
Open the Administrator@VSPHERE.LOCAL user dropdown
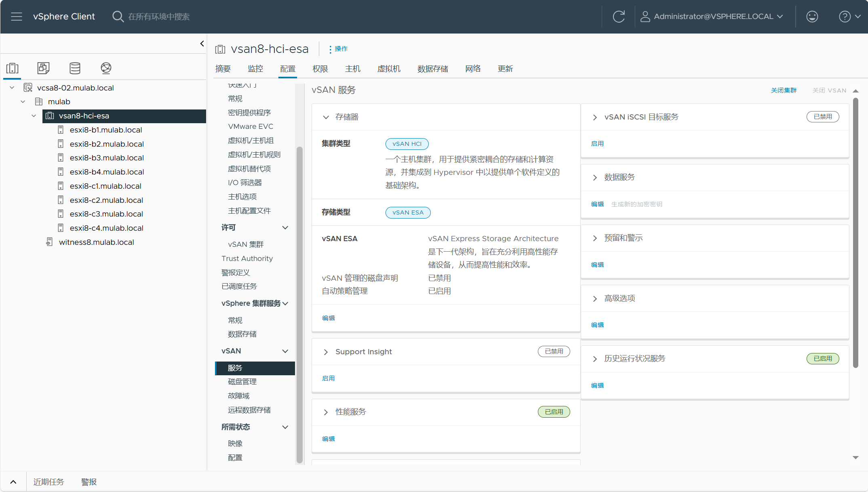tap(712, 17)
